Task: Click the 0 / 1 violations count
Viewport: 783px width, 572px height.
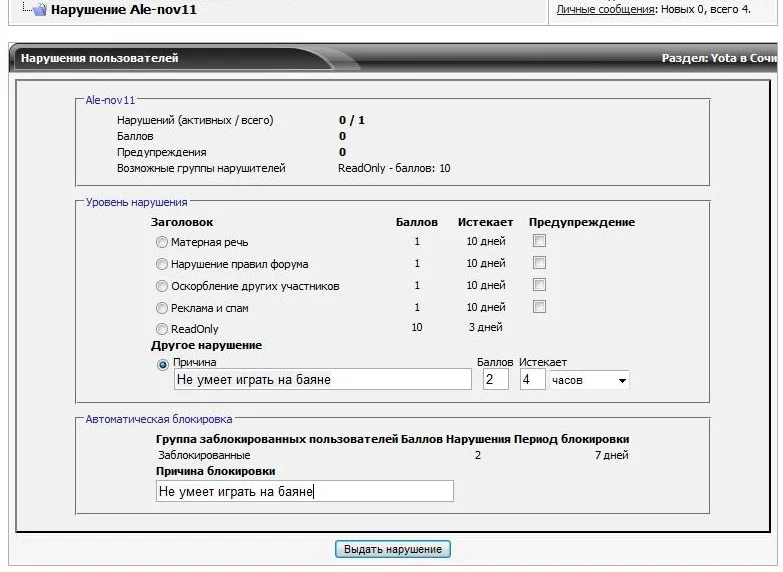Action: [352, 120]
